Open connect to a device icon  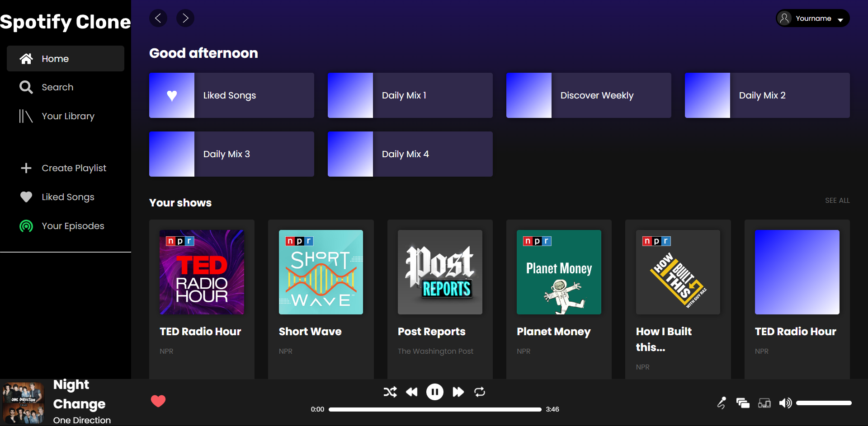pos(764,403)
